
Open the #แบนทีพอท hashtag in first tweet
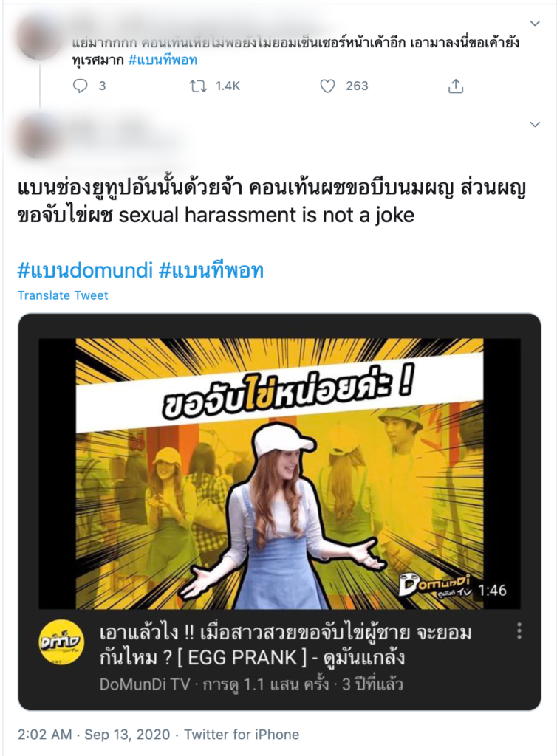point(163,61)
